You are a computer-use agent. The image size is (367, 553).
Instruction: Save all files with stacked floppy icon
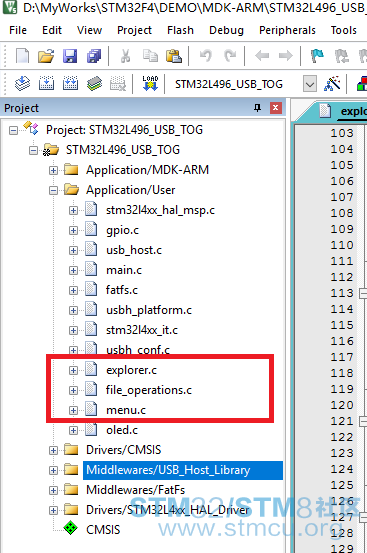94,56
